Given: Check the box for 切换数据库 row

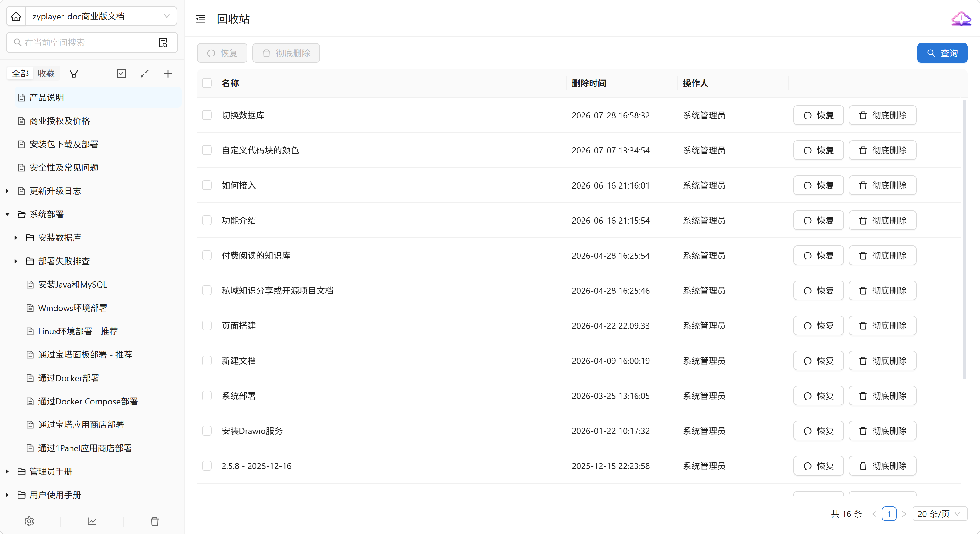Looking at the screenshot, I should [x=207, y=115].
